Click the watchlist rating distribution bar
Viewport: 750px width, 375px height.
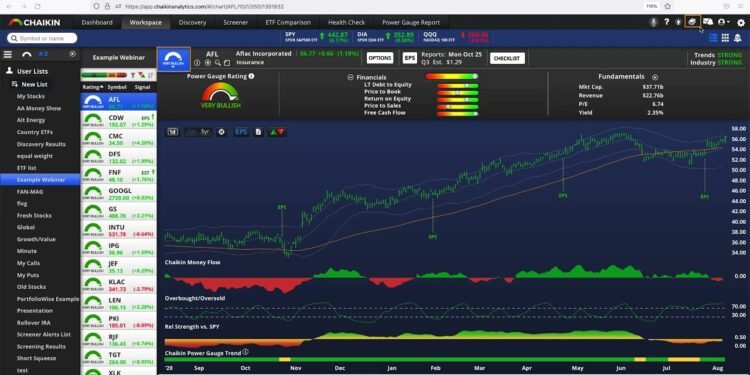click(x=104, y=75)
